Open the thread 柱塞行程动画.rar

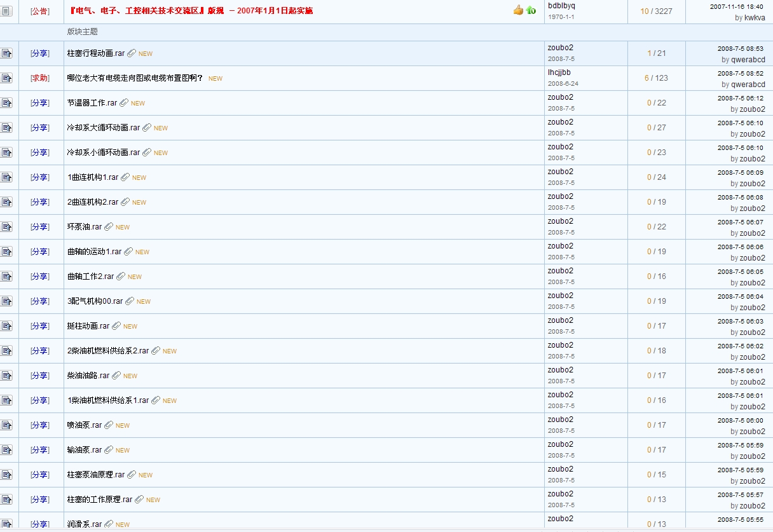96,53
